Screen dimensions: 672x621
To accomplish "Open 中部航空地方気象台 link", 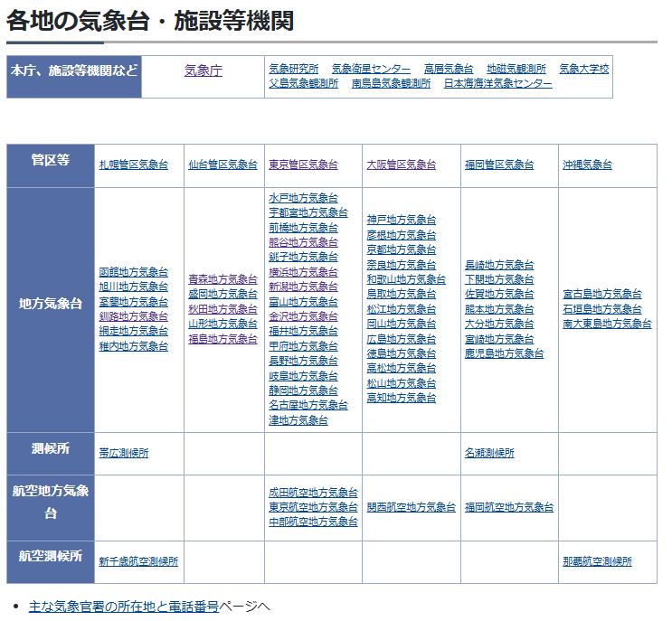I will 313,522.
